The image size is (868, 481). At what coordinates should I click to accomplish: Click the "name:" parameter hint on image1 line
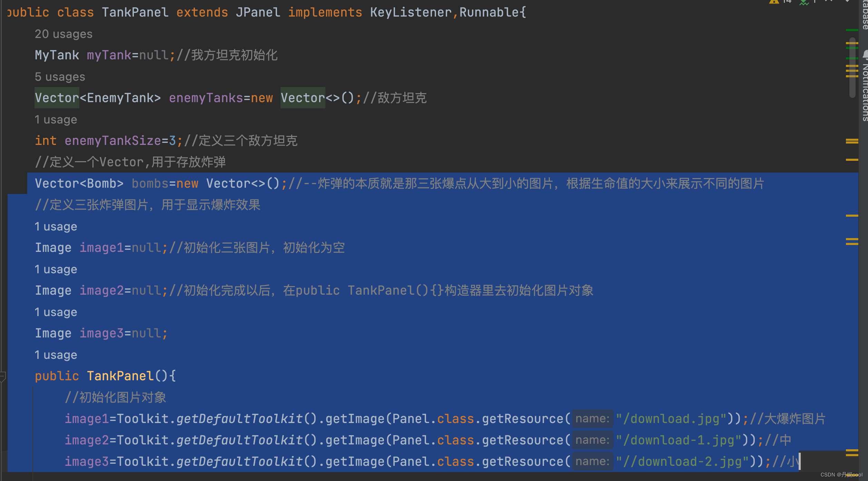point(592,419)
